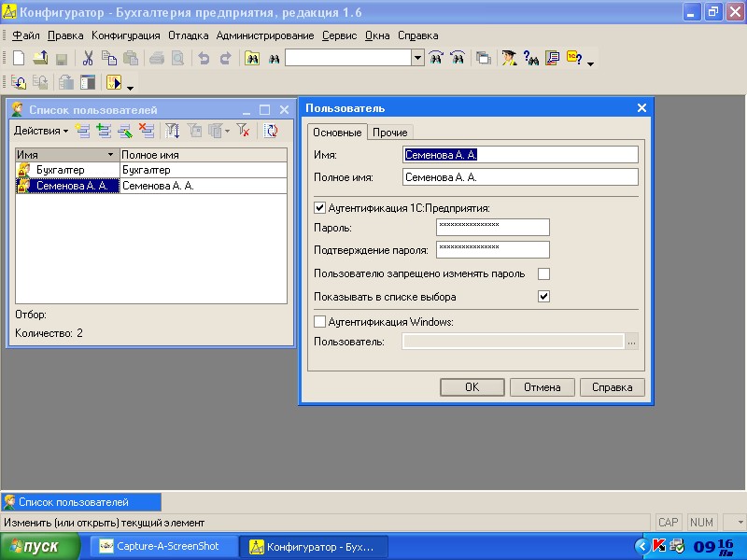Click the Copy user green plus icon
Viewport: 747px width, 560px height.
click(104, 131)
